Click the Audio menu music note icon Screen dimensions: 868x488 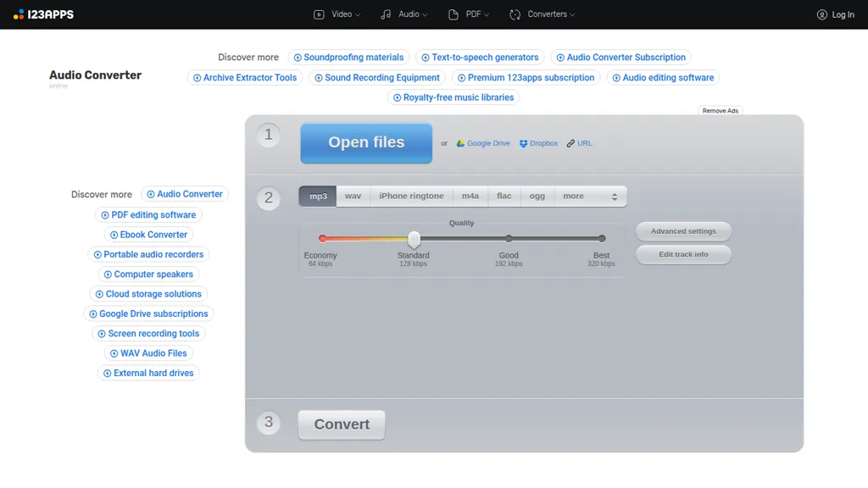click(x=386, y=14)
